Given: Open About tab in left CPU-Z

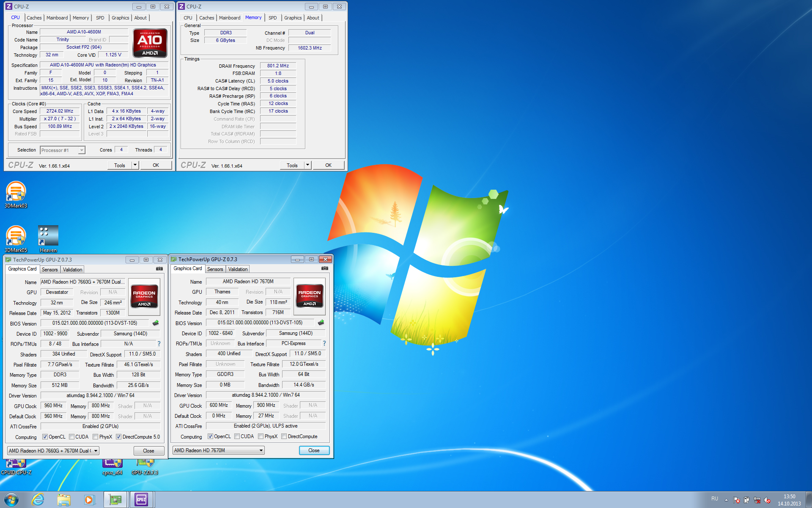Looking at the screenshot, I should pos(140,18).
